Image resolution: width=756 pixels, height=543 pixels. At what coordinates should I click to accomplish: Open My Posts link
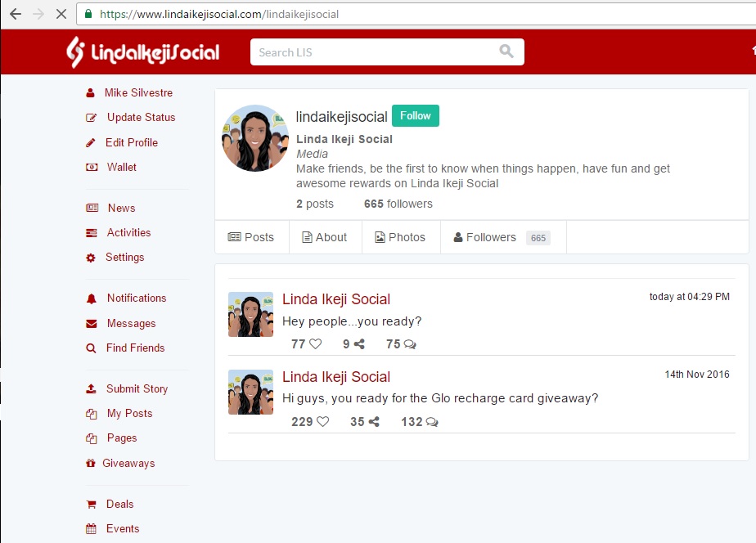click(x=130, y=414)
